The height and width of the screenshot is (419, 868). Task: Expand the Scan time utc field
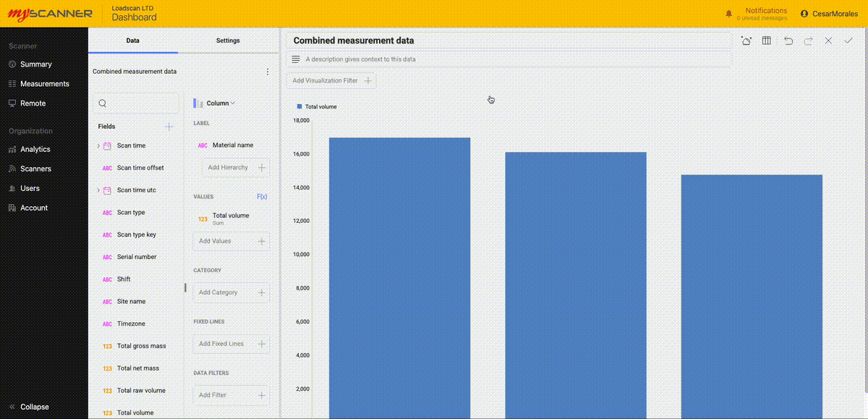pos(98,190)
